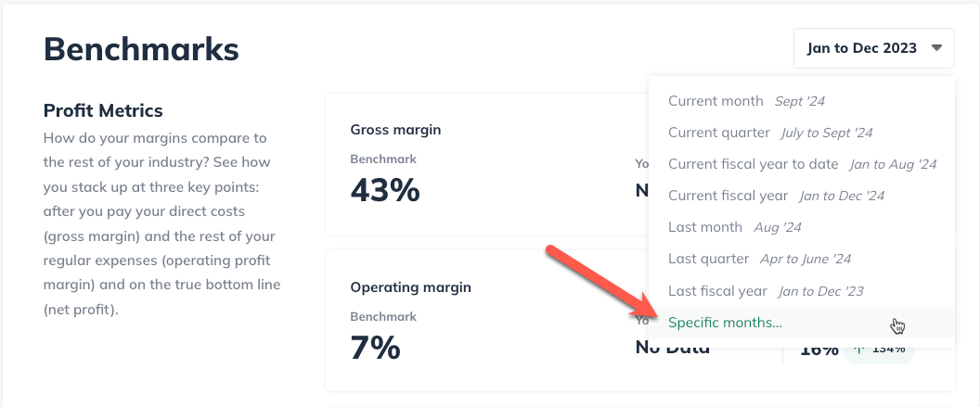Click the Profit Metrics section heading

103,110
